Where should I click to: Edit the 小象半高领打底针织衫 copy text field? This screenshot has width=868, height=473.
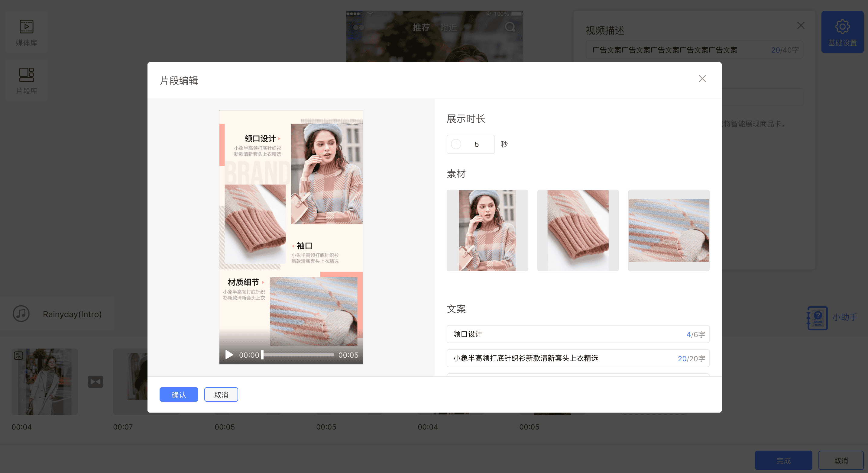point(578,358)
